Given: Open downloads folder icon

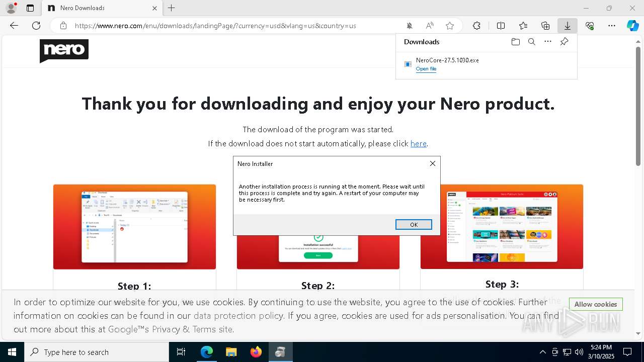Looking at the screenshot, I should pyautogui.click(x=515, y=42).
